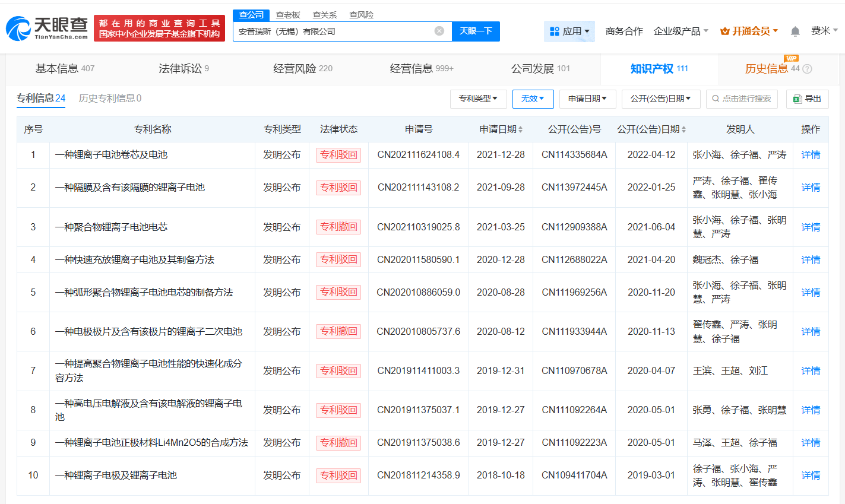Clear the search box with the X icon
The width and height of the screenshot is (845, 504).
pyautogui.click(x=439, y=31)
